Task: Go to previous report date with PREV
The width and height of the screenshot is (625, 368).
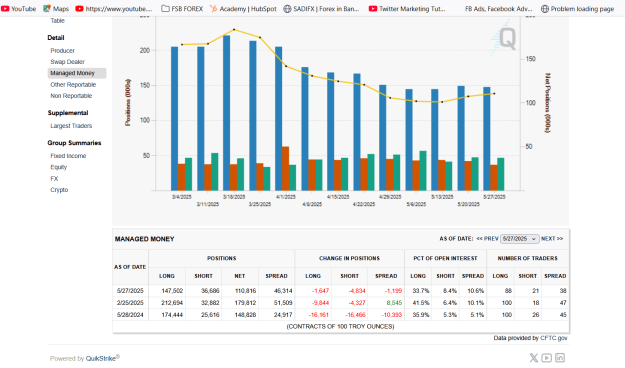Action: pos(487,238)
